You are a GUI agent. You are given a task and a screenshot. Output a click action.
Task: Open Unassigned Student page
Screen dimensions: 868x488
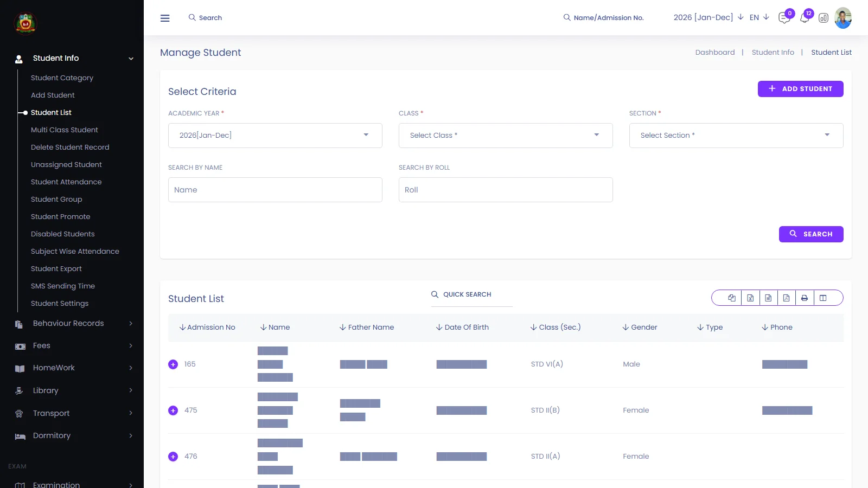[66, 165]
